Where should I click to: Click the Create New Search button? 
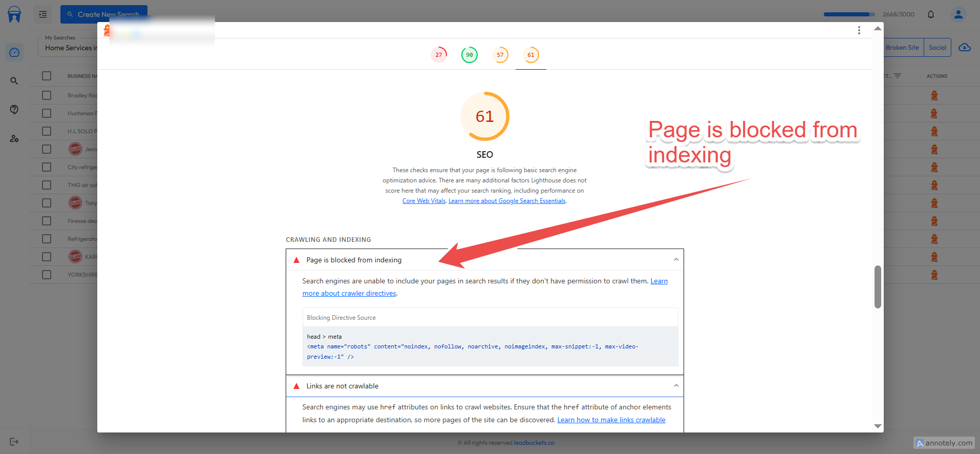tap(104, 14)
